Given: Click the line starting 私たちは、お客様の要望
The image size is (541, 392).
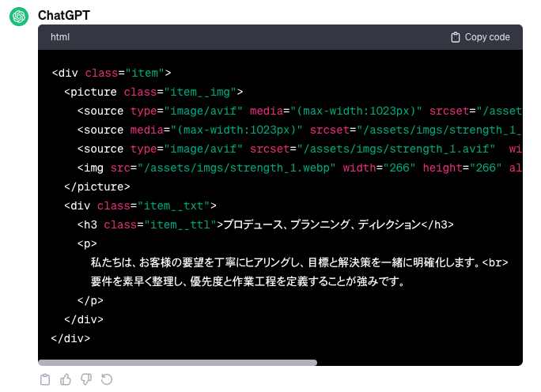Looking at the screenshot, I should coord(299,262).
